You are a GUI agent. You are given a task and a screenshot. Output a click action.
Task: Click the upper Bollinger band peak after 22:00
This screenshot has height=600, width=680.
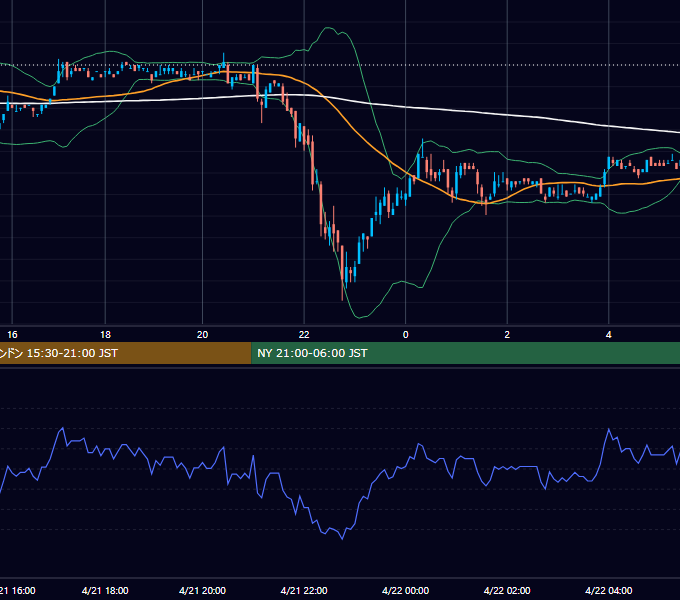click(328, 28)
